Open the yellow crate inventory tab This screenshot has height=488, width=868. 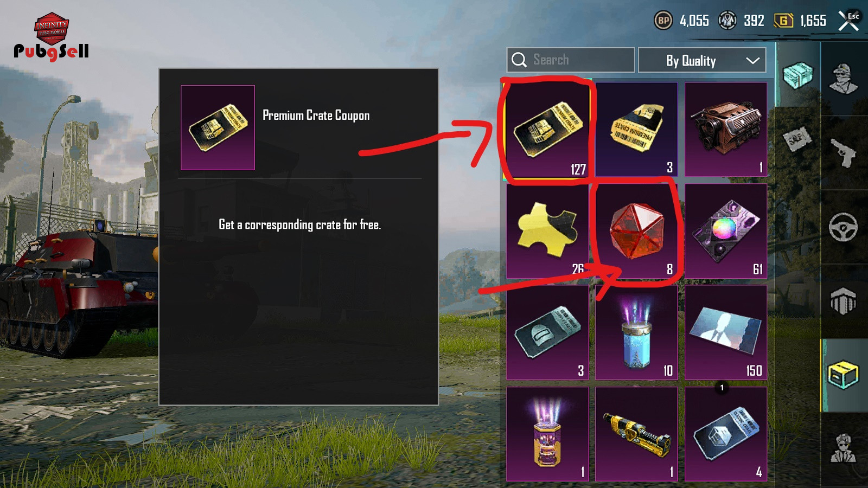(844, 375)
